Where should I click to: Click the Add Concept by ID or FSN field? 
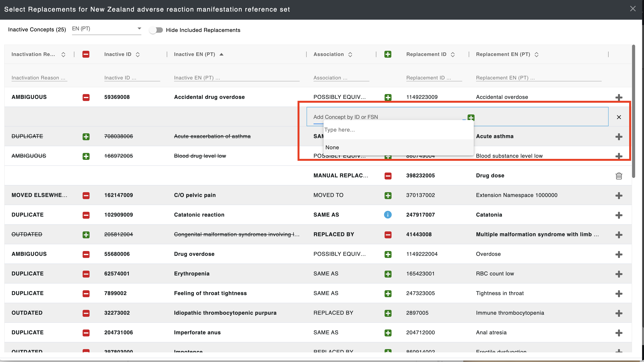coord(389,117)
